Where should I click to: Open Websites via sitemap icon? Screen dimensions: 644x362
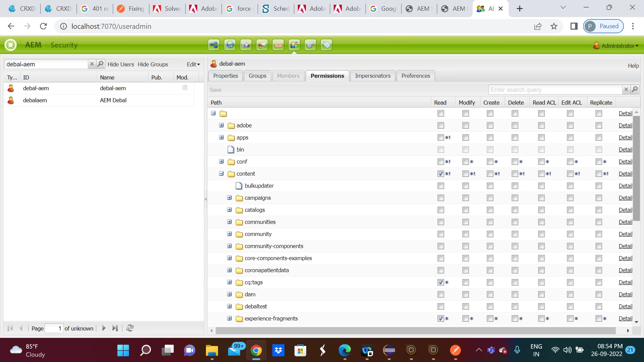tap(214, 45)
